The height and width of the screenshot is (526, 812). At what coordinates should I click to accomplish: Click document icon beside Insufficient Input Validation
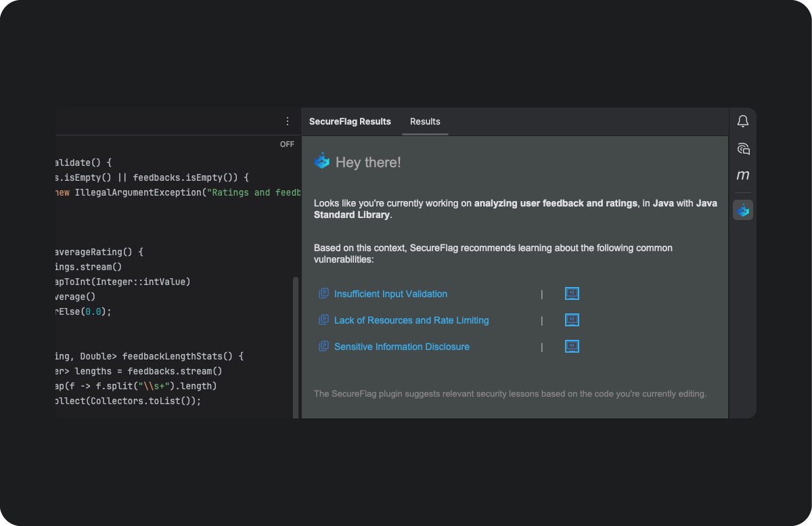pos(323,294)
